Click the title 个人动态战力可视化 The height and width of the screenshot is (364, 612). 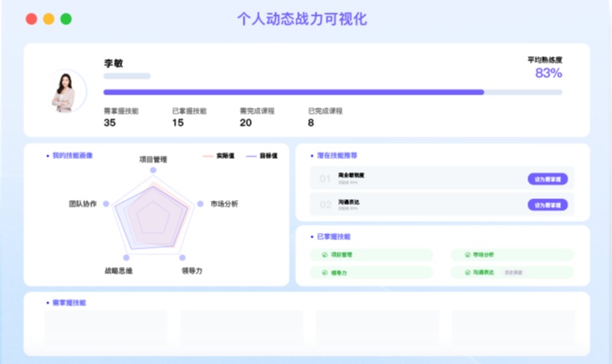click(x=302, y=18)
